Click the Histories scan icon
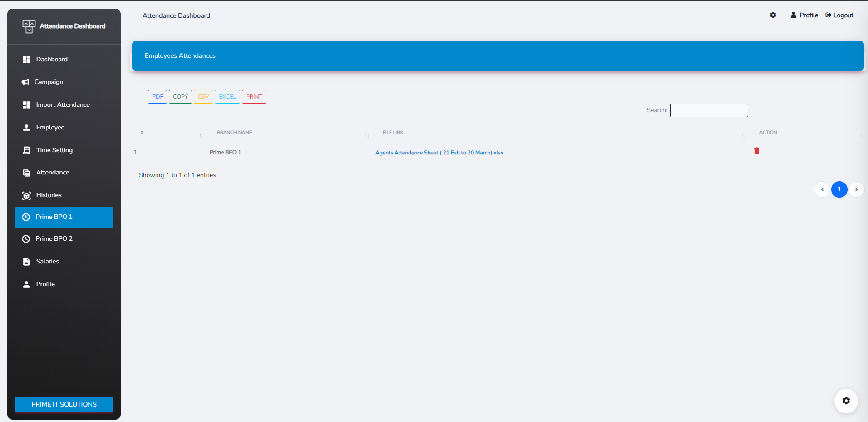Image resolution: width=868 pixels, height=422 pixels. 26,195
